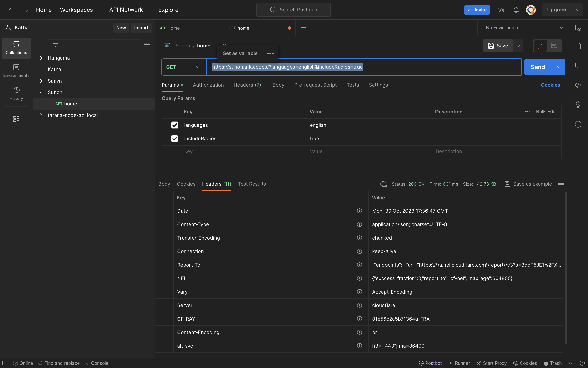
Task: Click the filter collections icon
Action: [55, 44]
